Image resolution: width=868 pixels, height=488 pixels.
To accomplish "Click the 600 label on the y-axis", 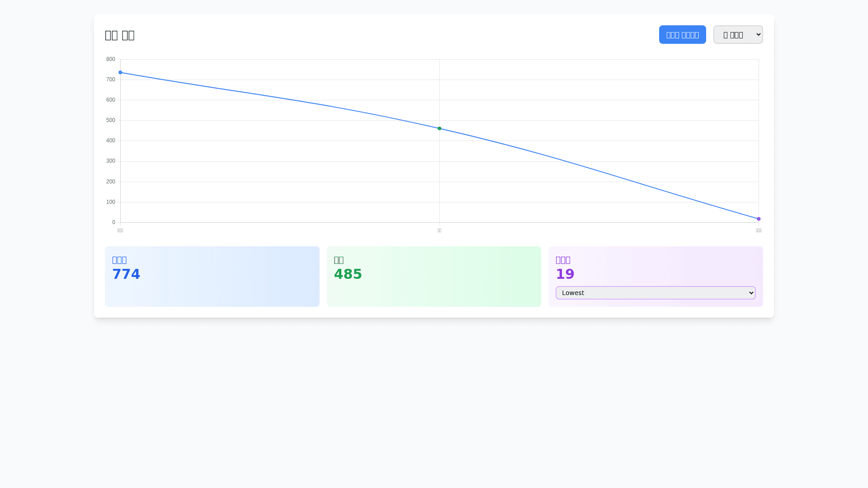I will 111,100.
